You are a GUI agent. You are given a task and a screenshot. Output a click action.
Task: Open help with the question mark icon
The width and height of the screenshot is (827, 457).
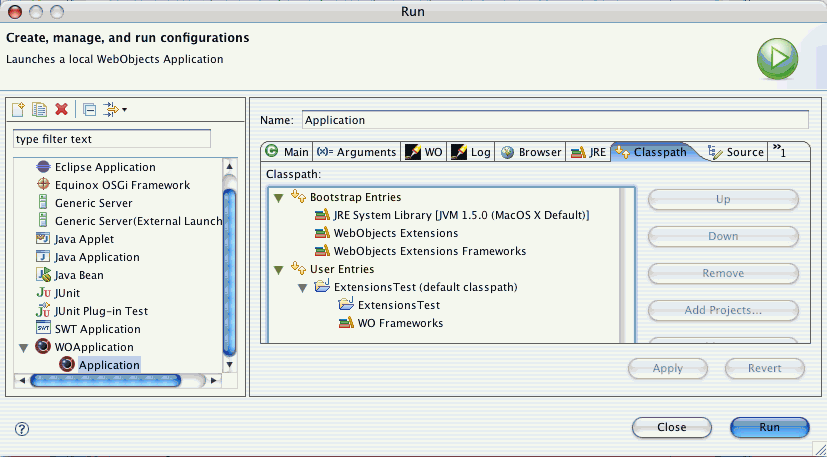[22, 429]
